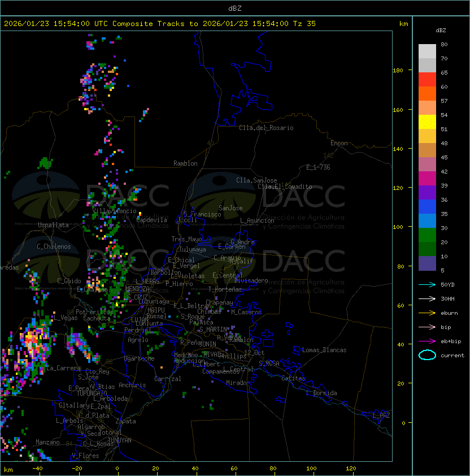Image resolution: width=470 pixels, height=476 pixels.
Task: Click the 'Ramblon' map label
Action: point(185,163)
